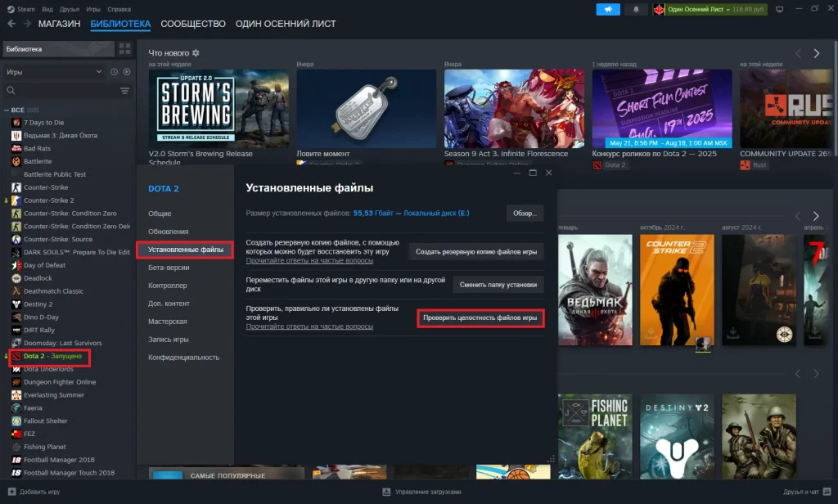Click Создать резервную копию файлов игры

[x=476, y=252]
